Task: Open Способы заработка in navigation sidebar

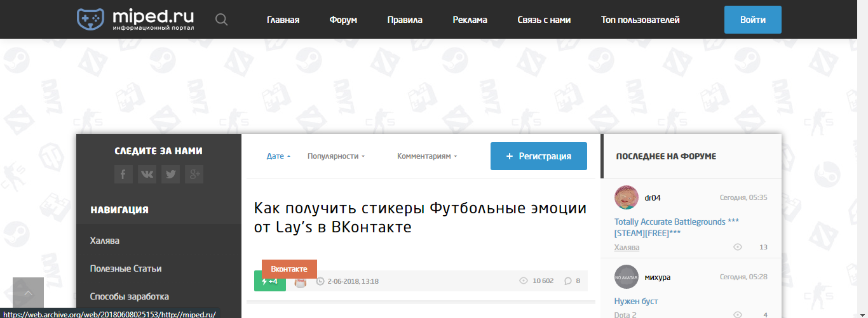Action: (x=130, y=296)
